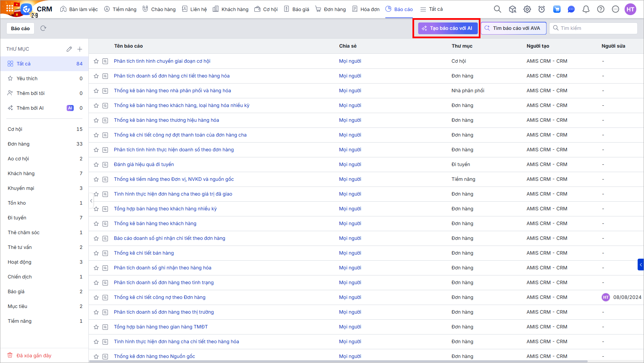Open the help question mark icon
This screenshot has width=644, height=363.
(600, 9)
